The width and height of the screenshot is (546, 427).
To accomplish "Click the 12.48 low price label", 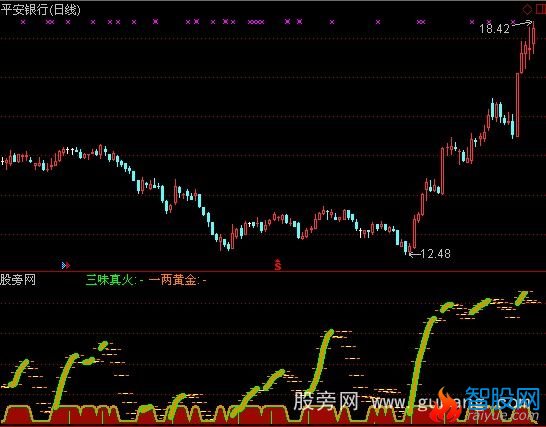I will point(436,254).
